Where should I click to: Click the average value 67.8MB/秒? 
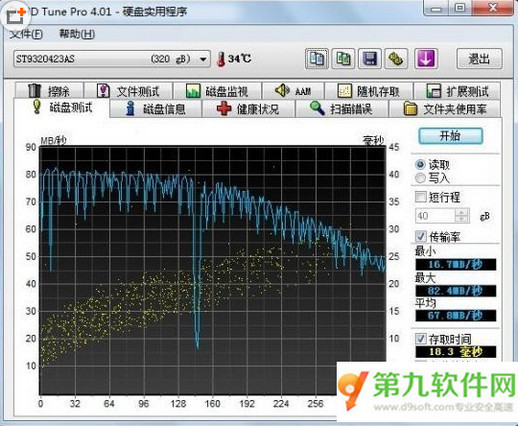click(456, 315)
